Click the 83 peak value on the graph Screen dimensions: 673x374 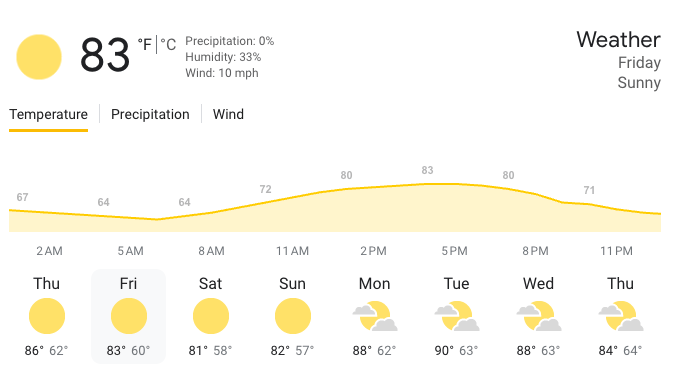coord(427,170)
